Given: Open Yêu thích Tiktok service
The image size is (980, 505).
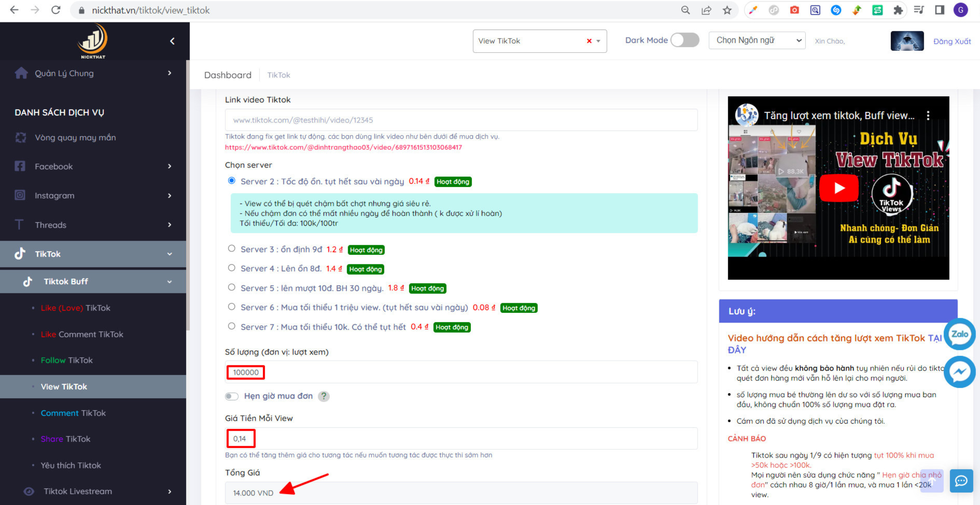Looking at the screenshot, I should 71,465.
